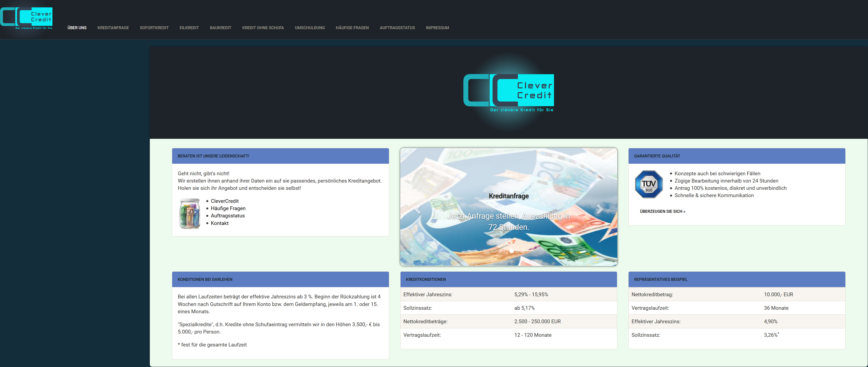
Task: Open Kredit ohne Schufa page
Action: [263, 28]
